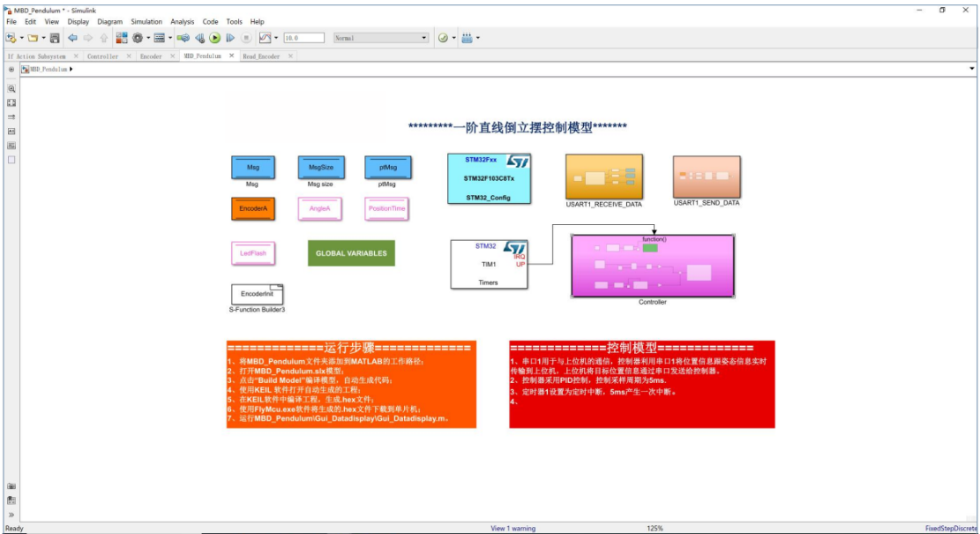Navigate forward with the right arrow icon
This screenshot has width=980, height=534.
[x=87, y=38]
